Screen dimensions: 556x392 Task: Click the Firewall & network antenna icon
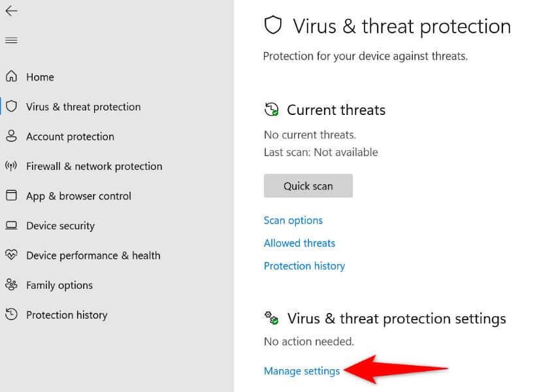[11, 166]
